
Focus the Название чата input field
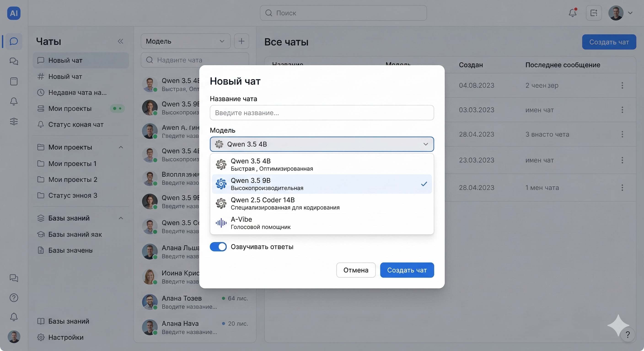coord(322,113)
